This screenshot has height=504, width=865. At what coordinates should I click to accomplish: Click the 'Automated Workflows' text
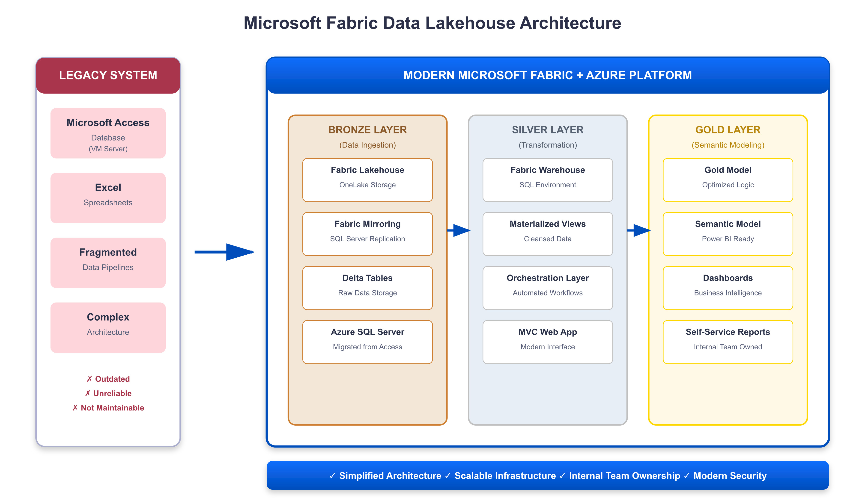pyautogui.click(x=548, y=293)
